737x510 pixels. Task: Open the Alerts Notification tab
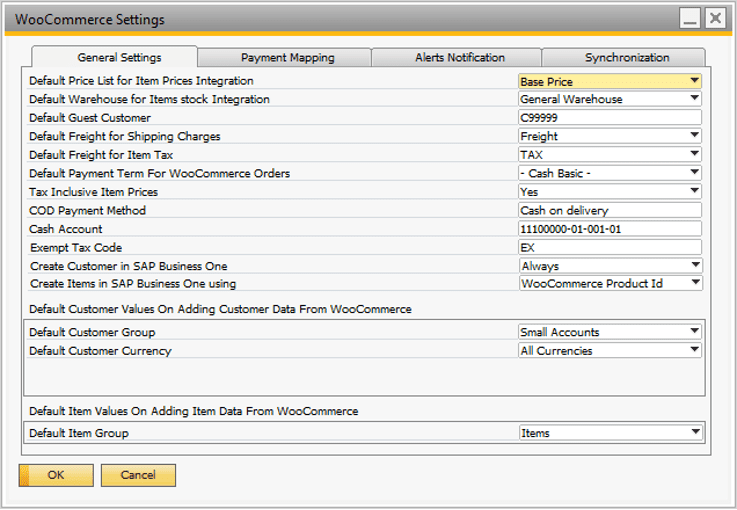[x=457, y=57]
